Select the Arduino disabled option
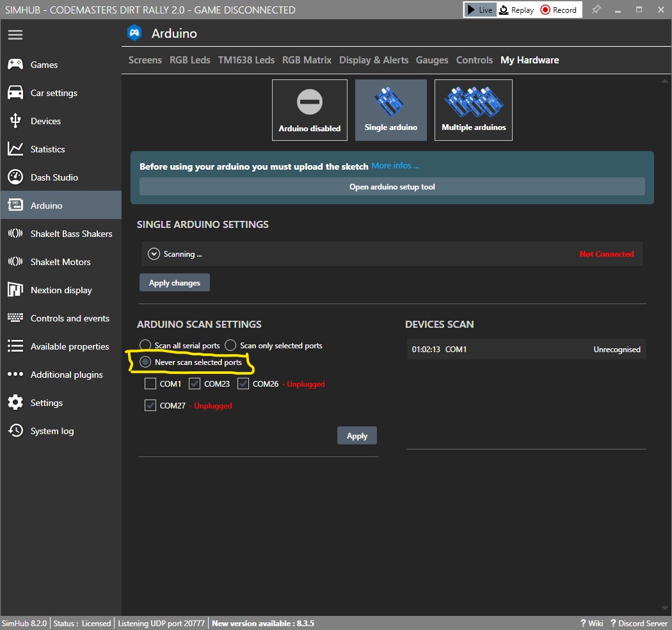 pyautogui.click(x=309, y=110)
